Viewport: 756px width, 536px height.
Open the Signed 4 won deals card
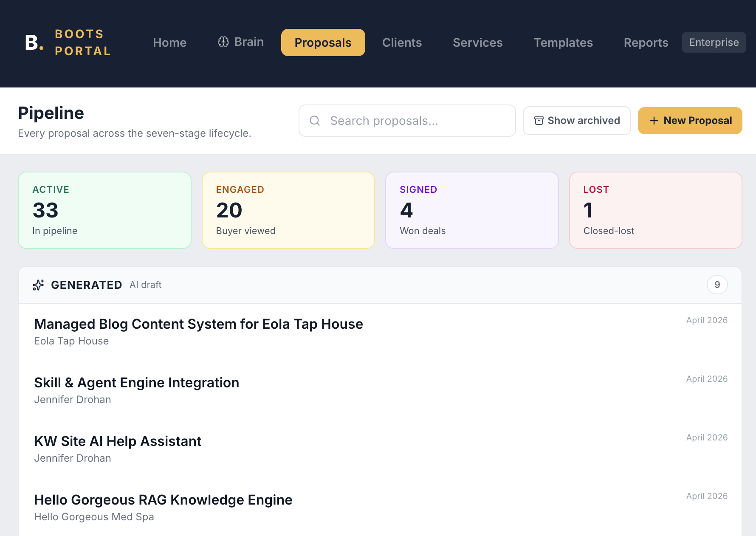(x=472, y=210)
